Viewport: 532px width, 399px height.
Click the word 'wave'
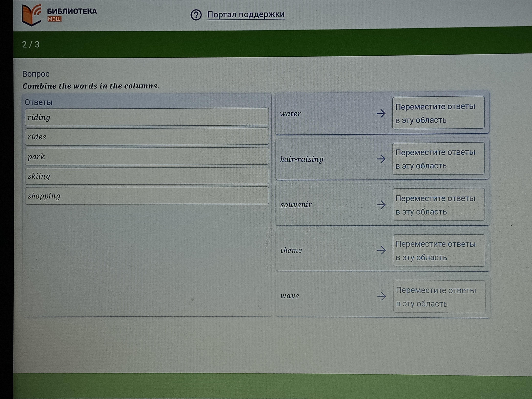290,296
